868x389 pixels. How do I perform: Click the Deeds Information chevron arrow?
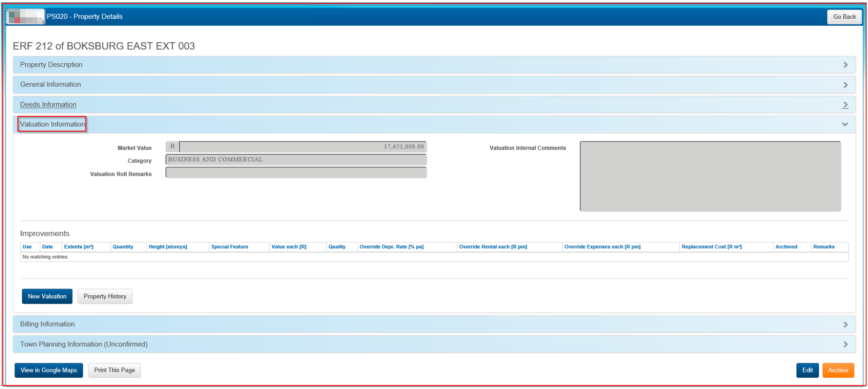click(x=845, y=105)
